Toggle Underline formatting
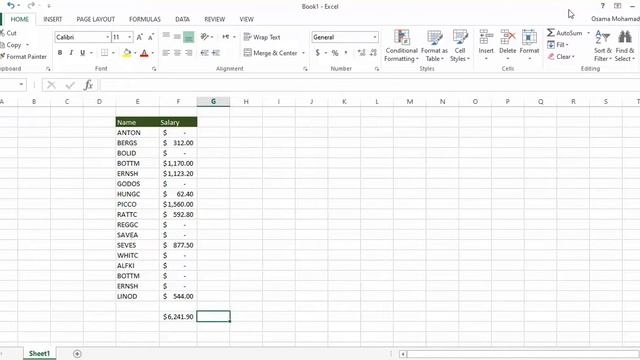Screen dimensions: 640x360 click(82, 53)
